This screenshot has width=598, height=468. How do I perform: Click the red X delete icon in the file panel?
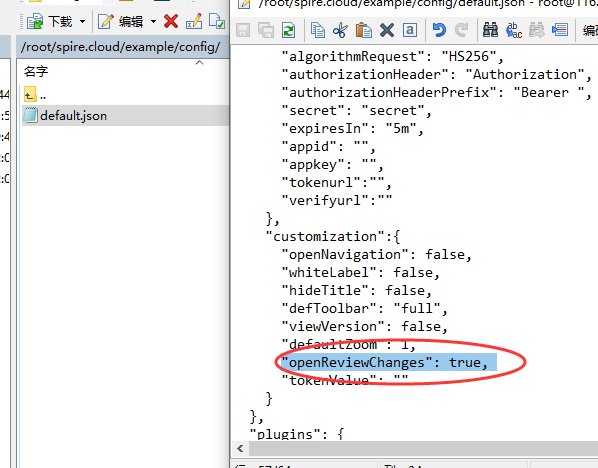pyautogui.click(x=171, y=21)
